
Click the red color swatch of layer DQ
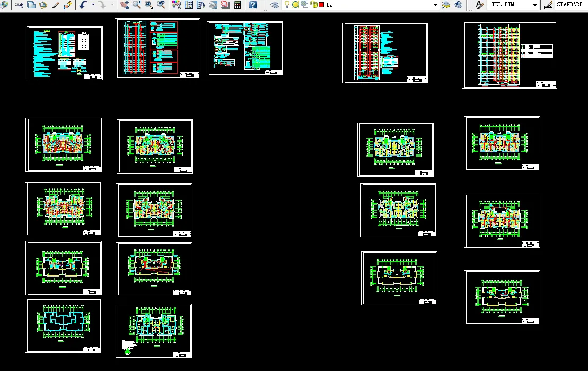click(321, 5)
